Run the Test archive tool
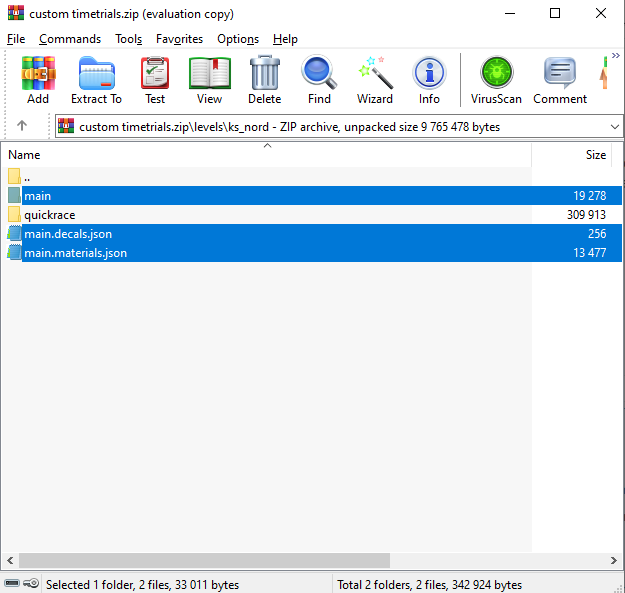 tap(155, 80)
